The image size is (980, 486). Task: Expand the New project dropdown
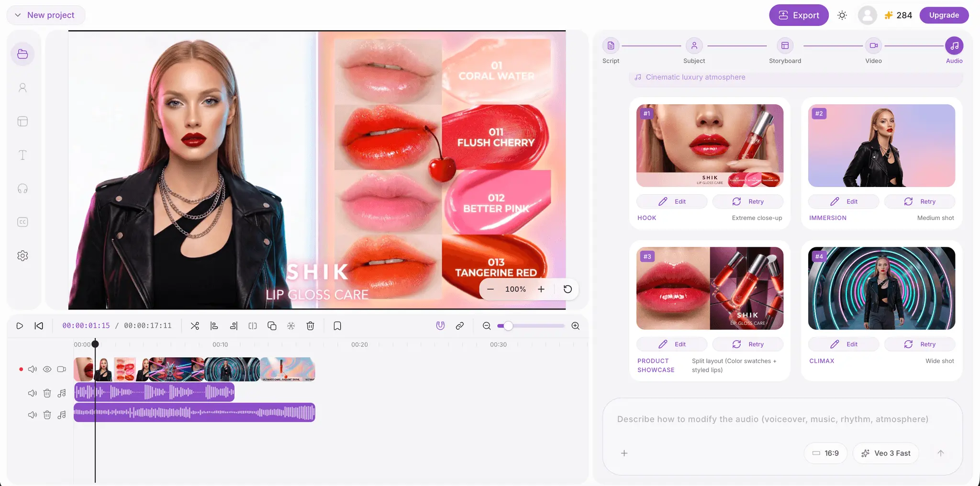(45, 15)
